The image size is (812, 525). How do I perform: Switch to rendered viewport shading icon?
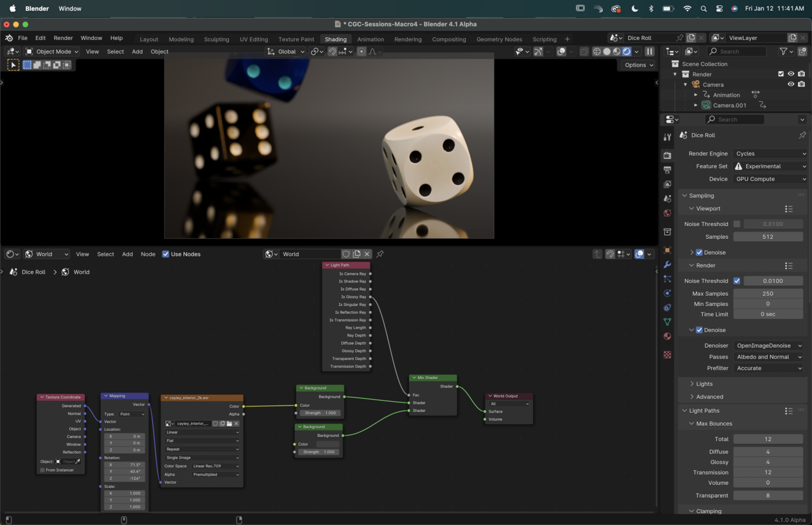(x=627, y=51)
